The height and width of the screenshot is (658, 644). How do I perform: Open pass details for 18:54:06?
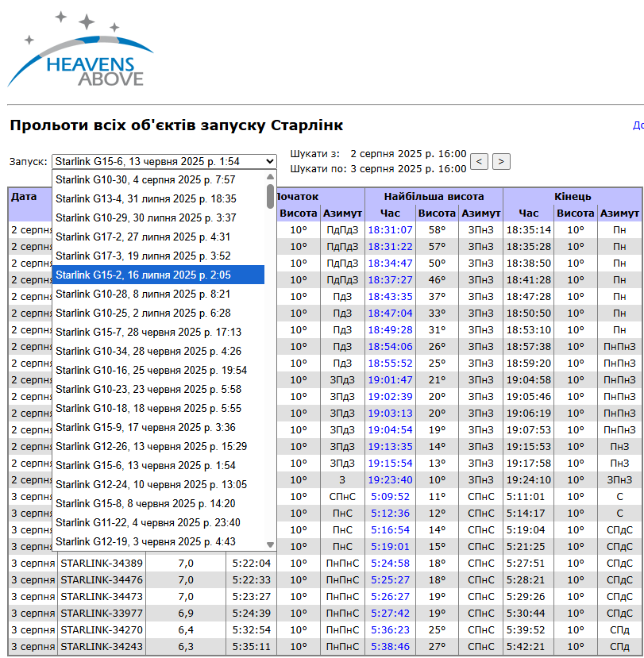point(390,347)
